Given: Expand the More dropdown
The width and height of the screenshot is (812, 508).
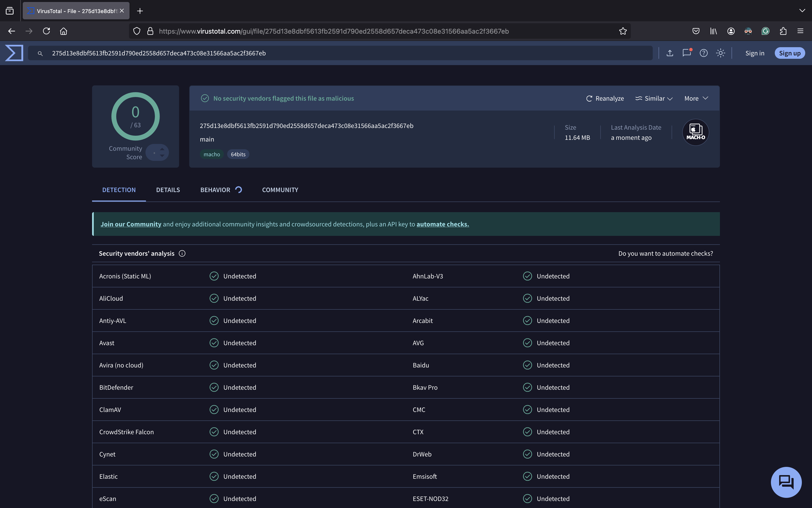Looking at the screenshot, I should click(696, 98).
